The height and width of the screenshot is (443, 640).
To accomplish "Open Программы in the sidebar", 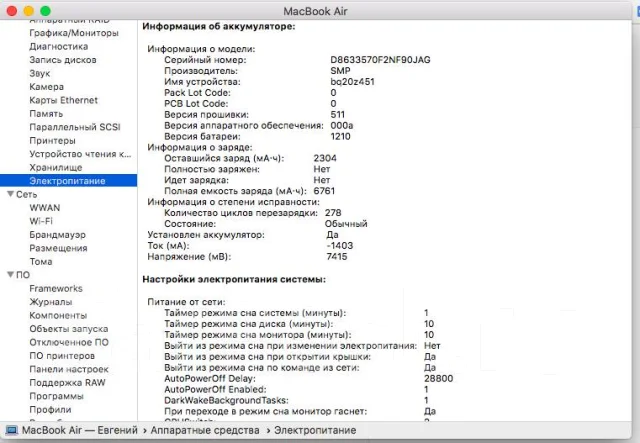I will pos(56,396).
